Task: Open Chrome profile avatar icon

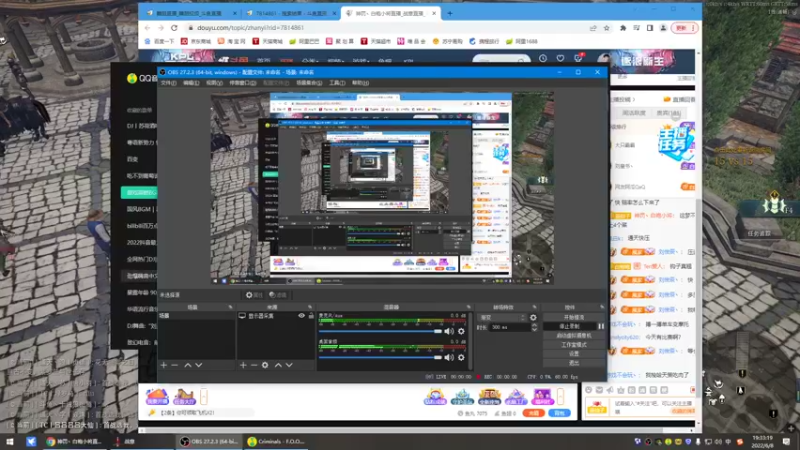Action: click(x=663, y=28)
